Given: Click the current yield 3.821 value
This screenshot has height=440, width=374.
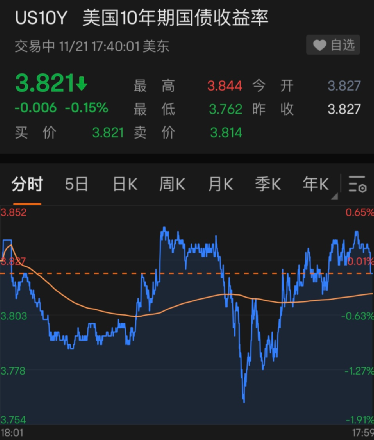Looking at the screenshot, I should 45,83.
